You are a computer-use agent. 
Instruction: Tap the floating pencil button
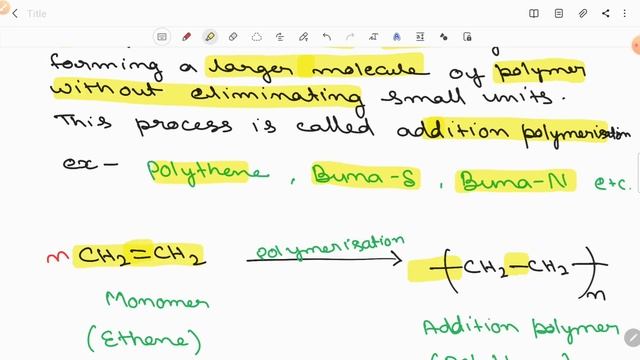(633, 338)
